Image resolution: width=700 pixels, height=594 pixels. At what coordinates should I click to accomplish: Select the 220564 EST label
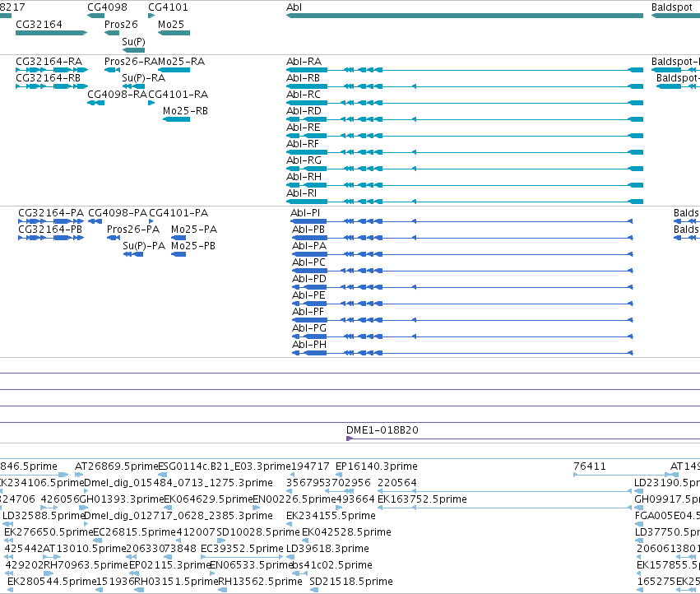click(397, 483)
